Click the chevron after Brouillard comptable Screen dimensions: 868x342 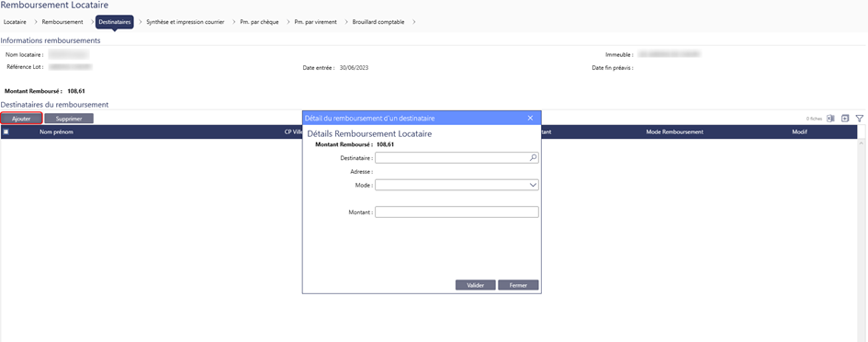coord(413,22)
